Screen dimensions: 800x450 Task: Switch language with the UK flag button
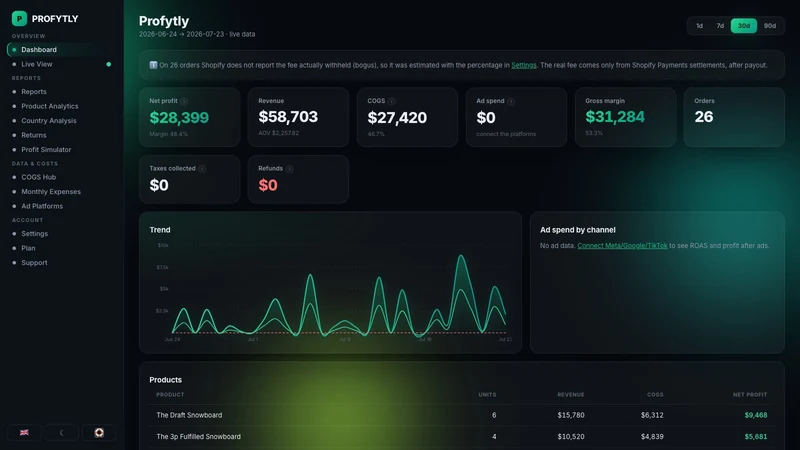point(24,433)
